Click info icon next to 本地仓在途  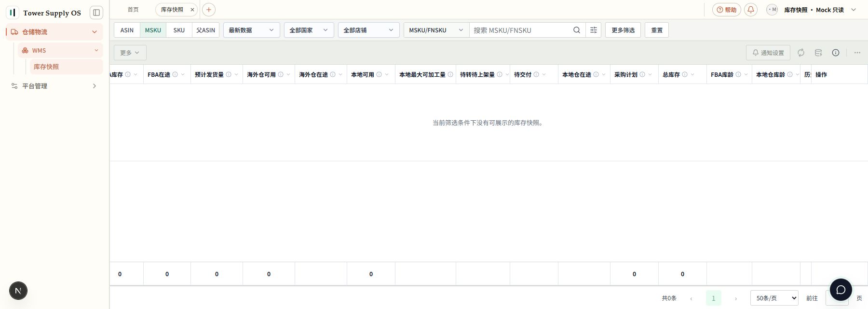click(x=596, y=74)
